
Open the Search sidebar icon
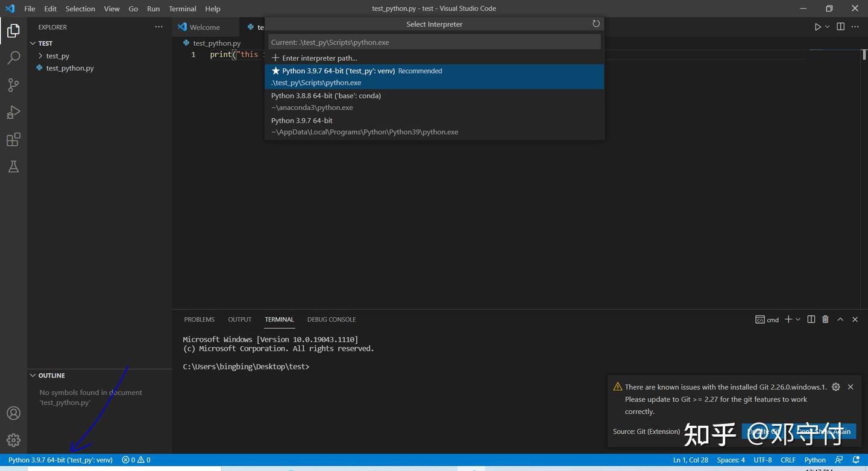point(13,57)
